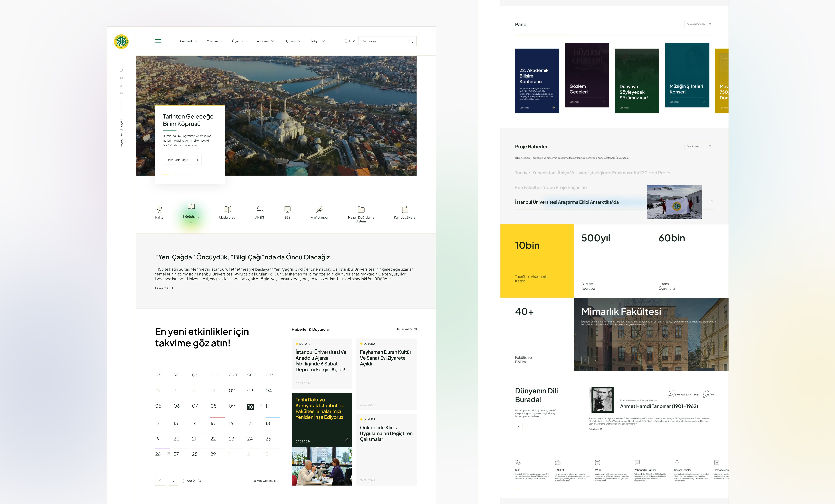This screenshot has height=504, width=835.
Task: Open the Tr language selector
Action: point(349,41)
